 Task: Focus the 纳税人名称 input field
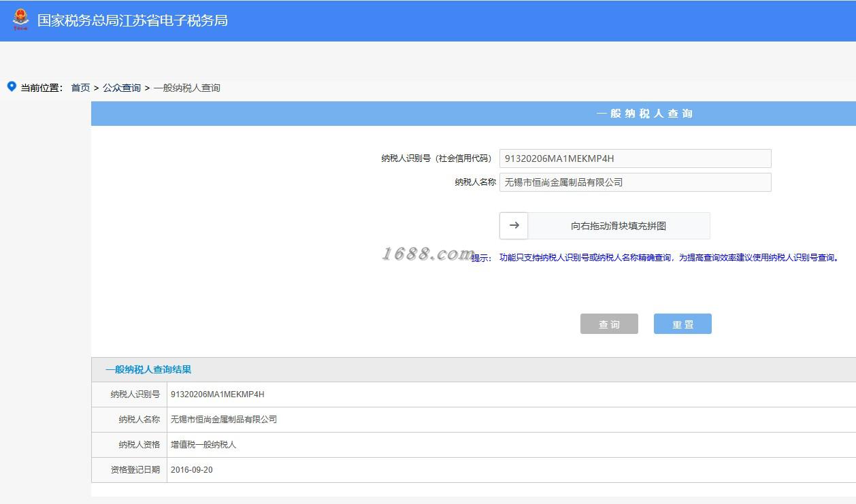635,182
